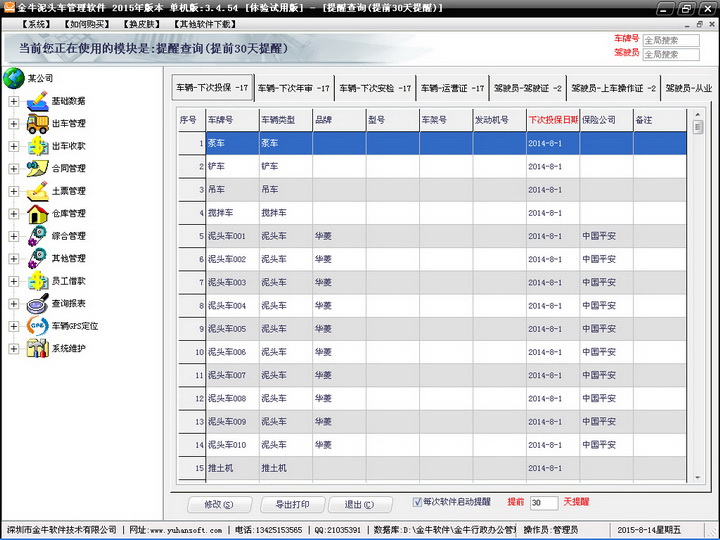Click the 保险公司 column header
This screenshot has width=720, height=540.
coord(606,120)
